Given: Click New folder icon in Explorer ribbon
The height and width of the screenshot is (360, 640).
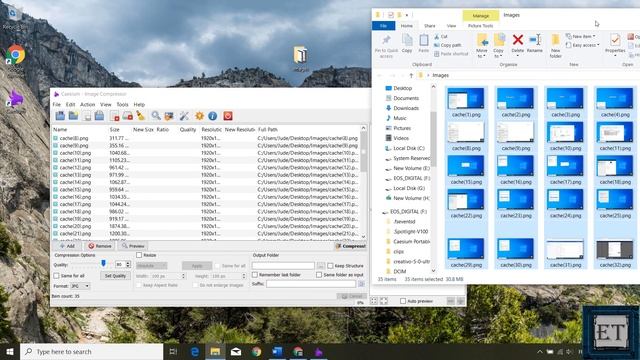Looking at the screenshot, I should (x=556, y=40).
